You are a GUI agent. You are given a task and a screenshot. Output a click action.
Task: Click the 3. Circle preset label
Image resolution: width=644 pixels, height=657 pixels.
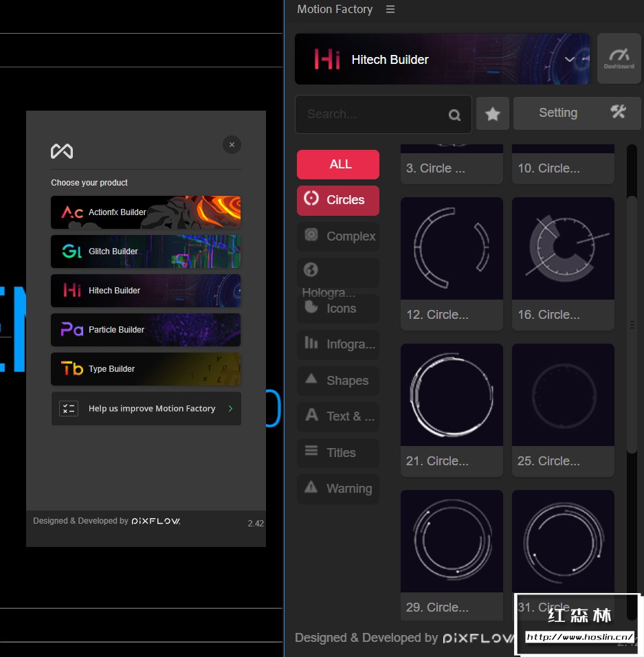click(435, 168)
